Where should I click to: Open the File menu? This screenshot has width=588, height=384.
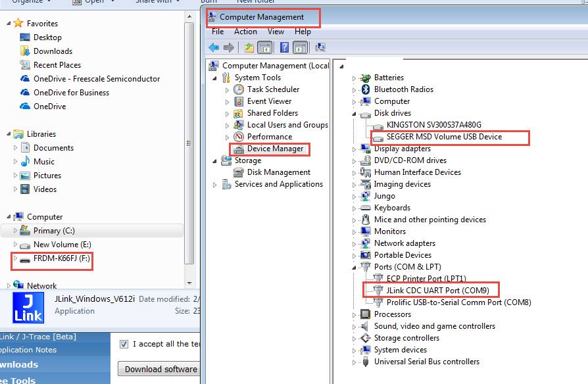tap(218, 32)
